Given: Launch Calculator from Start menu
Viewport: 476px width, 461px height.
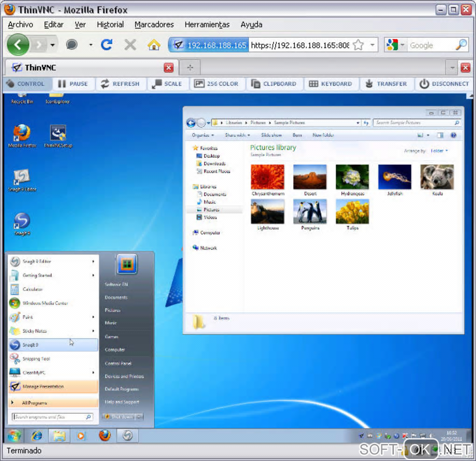Looking at the screenshot, I should 53,289.
